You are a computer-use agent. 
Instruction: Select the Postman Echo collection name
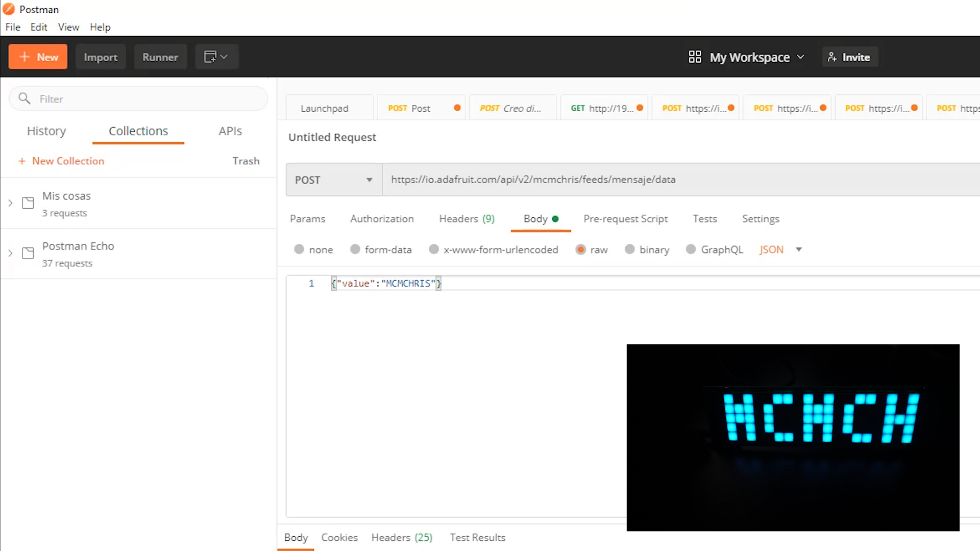click(x=78, y=246)
